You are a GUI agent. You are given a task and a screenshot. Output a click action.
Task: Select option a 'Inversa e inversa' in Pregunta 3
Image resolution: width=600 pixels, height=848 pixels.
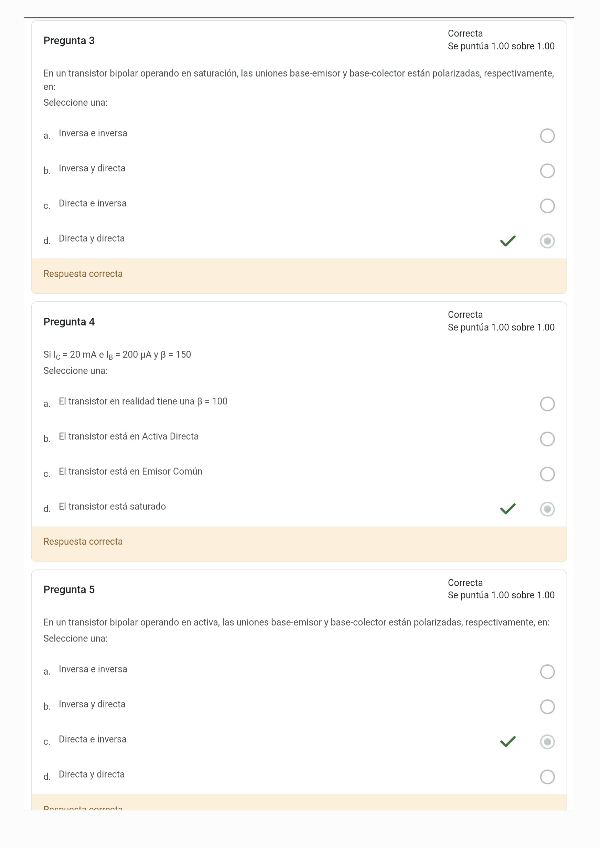547,136
